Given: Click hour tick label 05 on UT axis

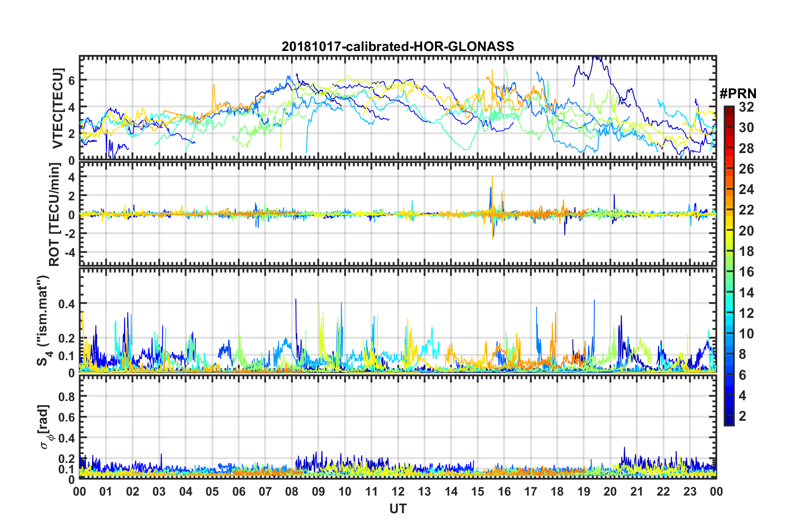Looking at the screenshot, I should [x=212, y=491].
